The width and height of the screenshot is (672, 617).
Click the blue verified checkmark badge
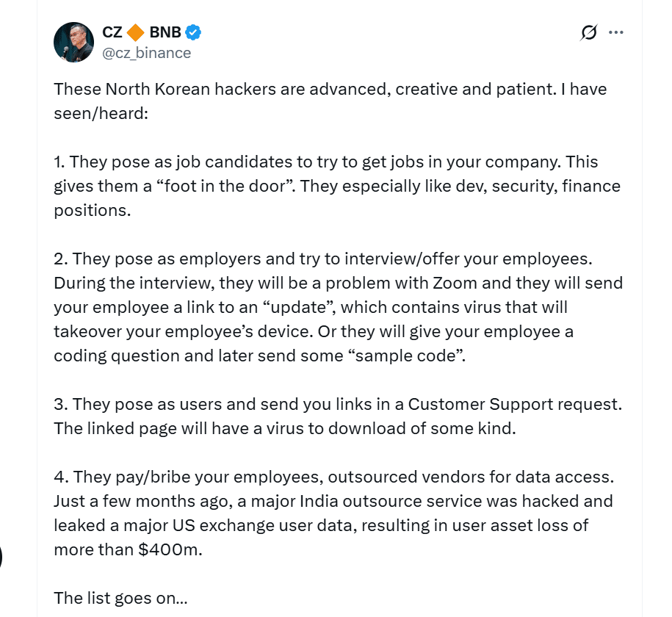click(193, 32)
